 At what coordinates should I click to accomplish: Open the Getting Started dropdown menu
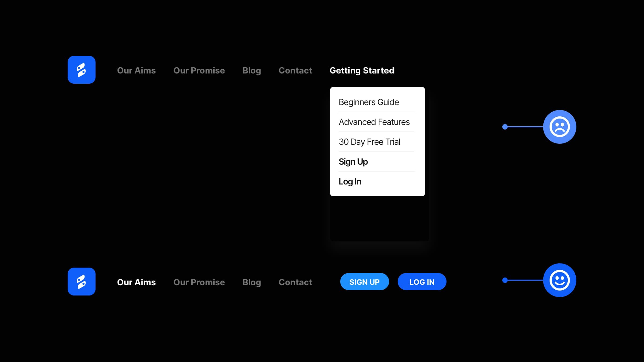[362, 70]
